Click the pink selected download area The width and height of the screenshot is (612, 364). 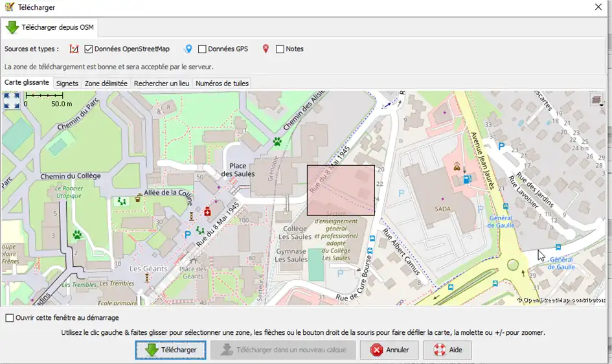point(341,190)
